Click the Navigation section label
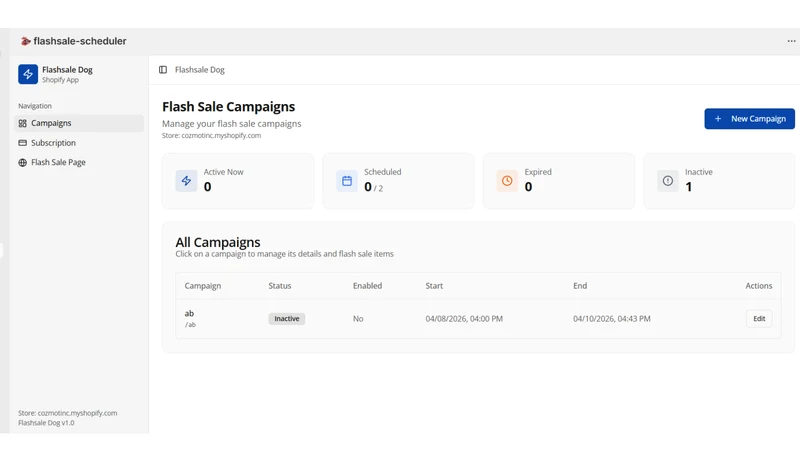The image size is (800, 450). click(x=35, y=106)
